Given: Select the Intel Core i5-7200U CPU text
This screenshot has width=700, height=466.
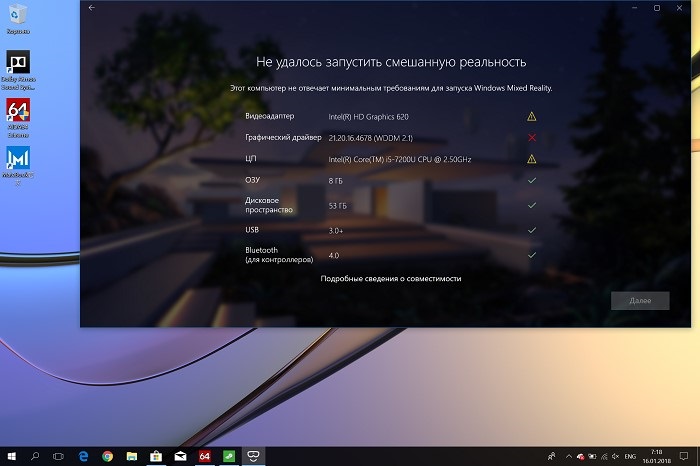Looking at the screenshot, I should (x=400, y=159).
